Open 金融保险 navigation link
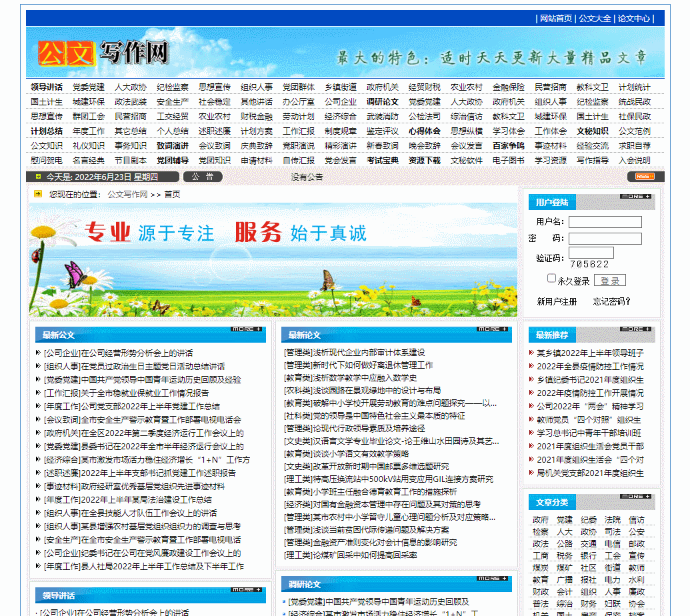The image size is (690, 616). point(508,87)
